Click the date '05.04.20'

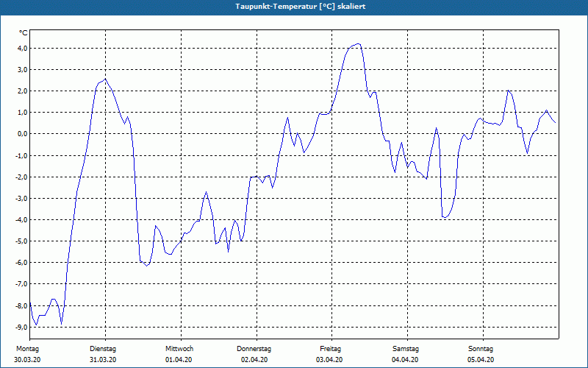pos(481,360)
